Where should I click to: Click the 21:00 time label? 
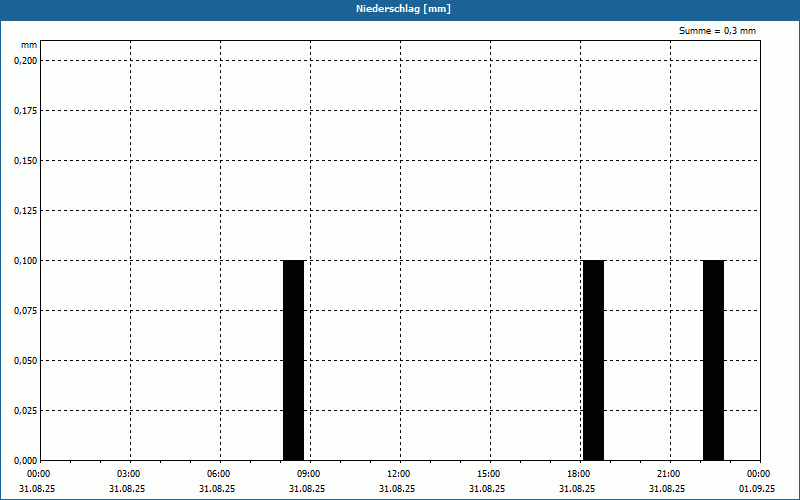click(x=668, y=474)
